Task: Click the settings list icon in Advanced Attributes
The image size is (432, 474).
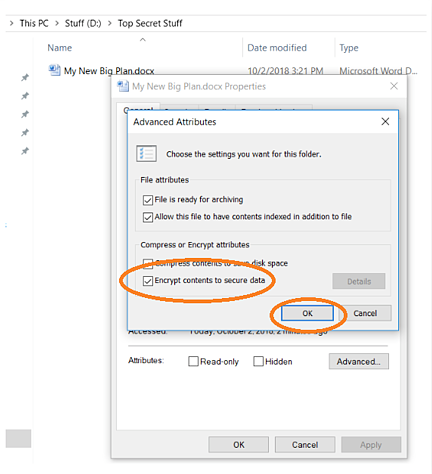Action: (x=146, y=154)
